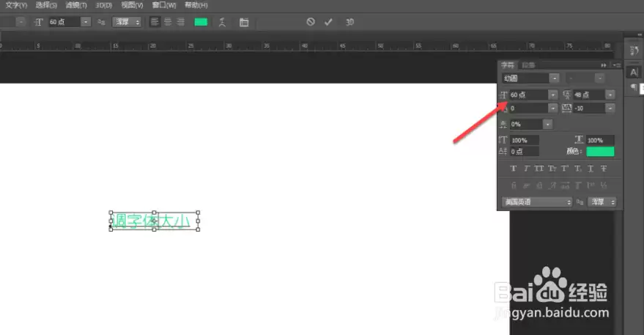The width and height of the screenshot is (644, 335).
Task: Expand the options bar font size dropdown arrow
Action: [x=86, y=22]
